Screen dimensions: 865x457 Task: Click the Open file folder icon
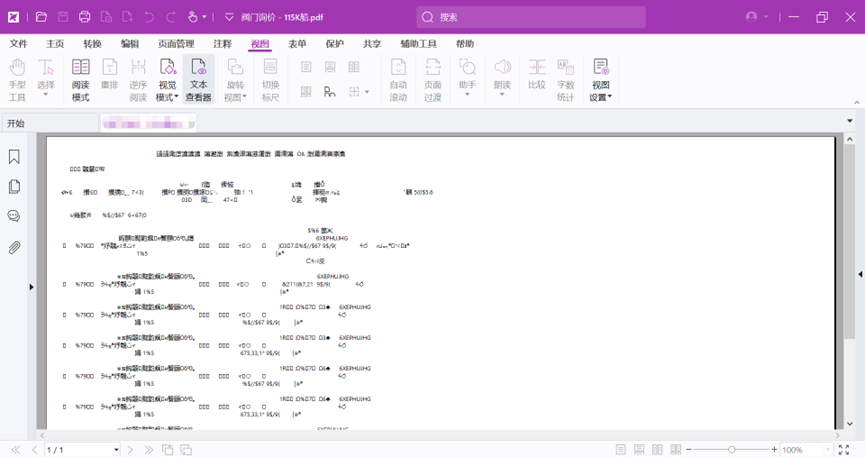[41, 17]
